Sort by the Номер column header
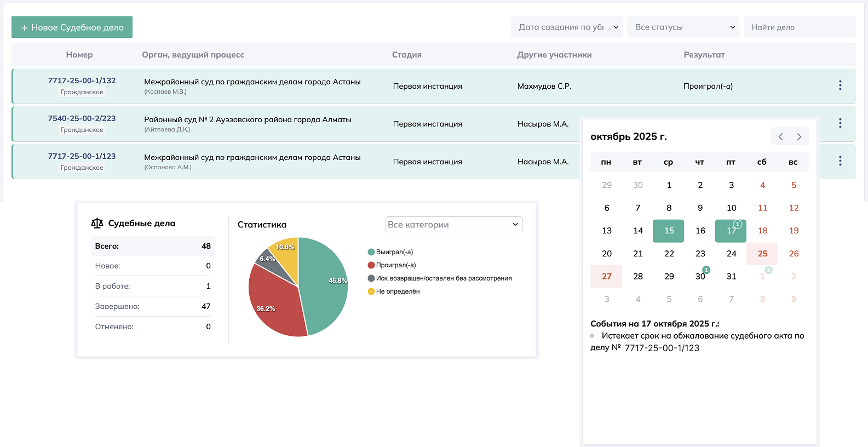The width and height of the screenshot is (868, 447). pos(79,55)
